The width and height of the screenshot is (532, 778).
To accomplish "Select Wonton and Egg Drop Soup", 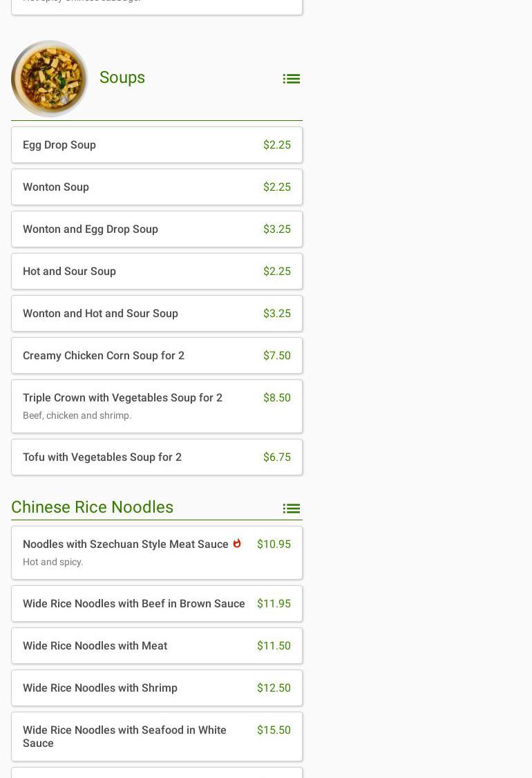I will click(157, 229).
